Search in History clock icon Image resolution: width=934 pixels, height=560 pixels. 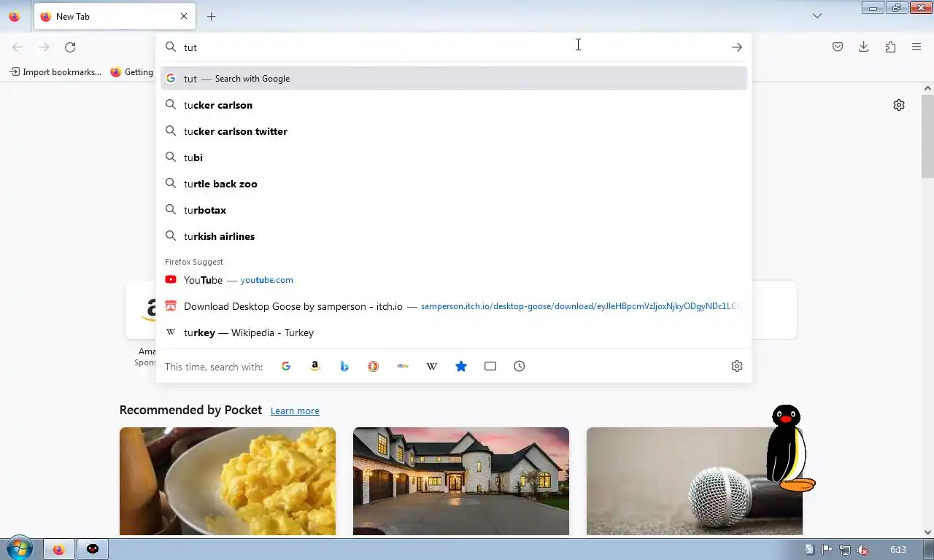(520, 366)
